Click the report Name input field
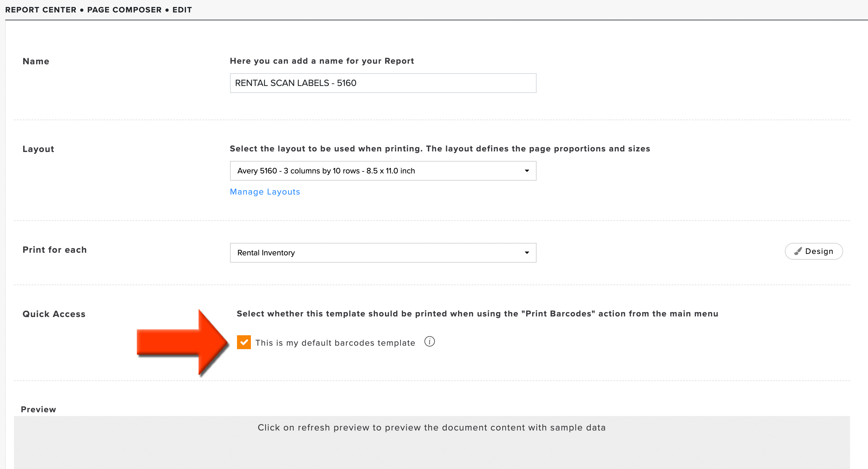The width and height of the screenshot is (868, 469). pyautogui.click(x=383, y=83)
